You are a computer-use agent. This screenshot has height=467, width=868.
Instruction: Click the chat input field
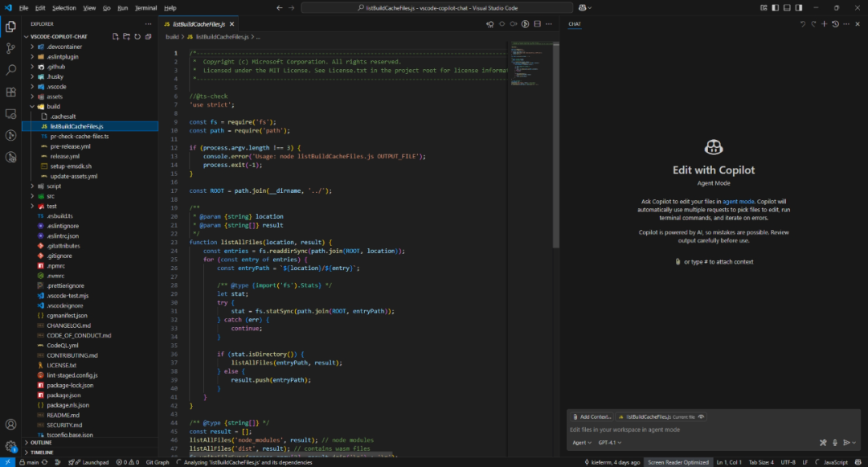(714, 429)
